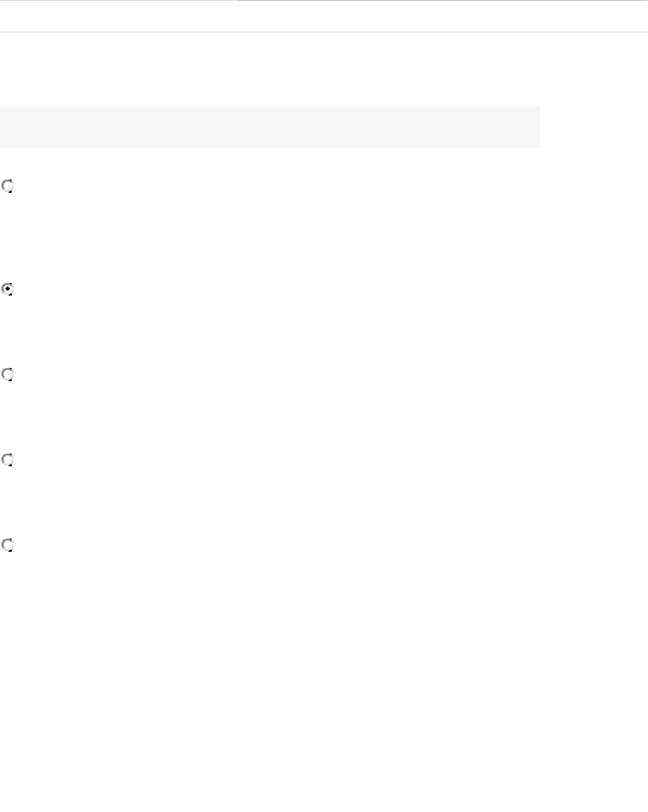Choose the bottommost answer radio button
Image resolution: width=648 pixels, height=812 pixels.
click(x=8, y=545)
